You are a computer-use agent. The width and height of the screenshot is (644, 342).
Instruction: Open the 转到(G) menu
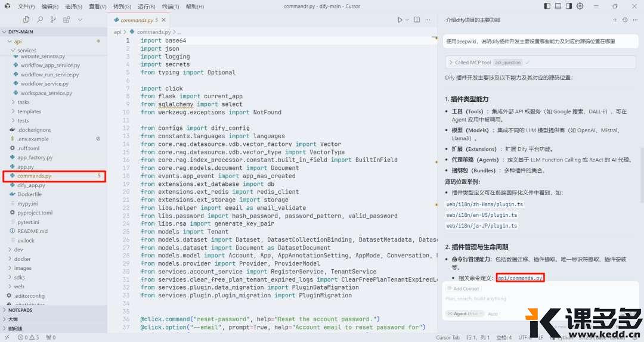[122, 7]
